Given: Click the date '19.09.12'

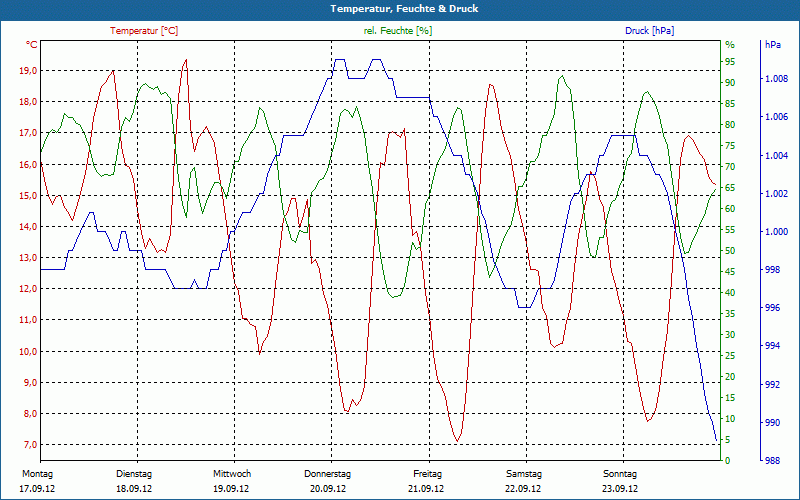Looking at the screenshot, I should [231, 489].
